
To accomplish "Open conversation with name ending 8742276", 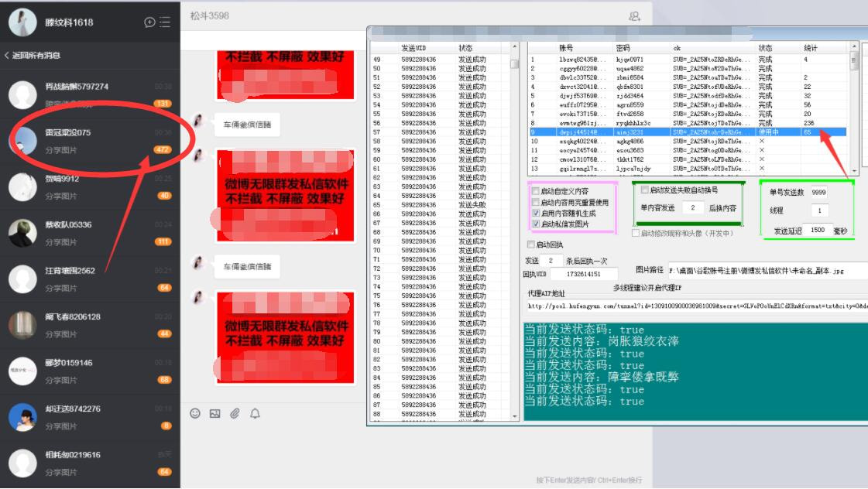I will click(x=91, y=417).
